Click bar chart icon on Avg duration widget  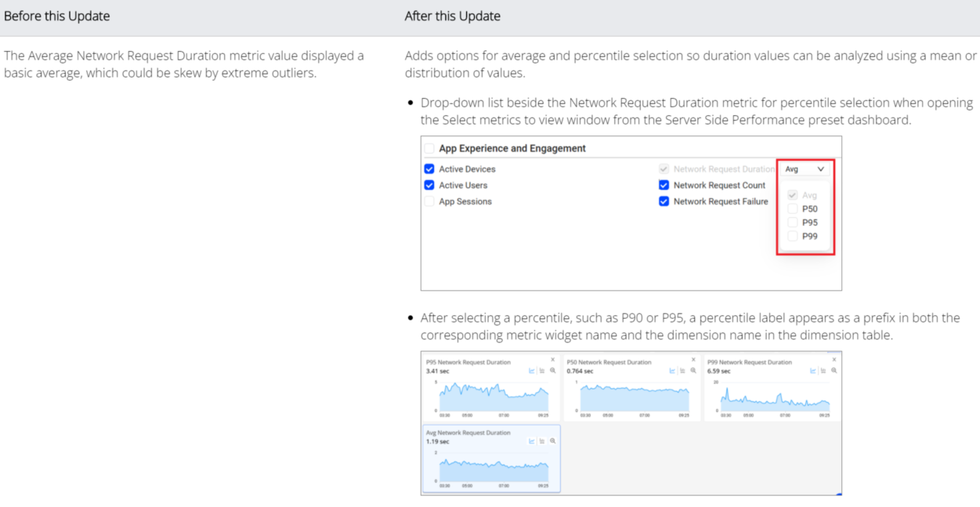coord(542,441)
